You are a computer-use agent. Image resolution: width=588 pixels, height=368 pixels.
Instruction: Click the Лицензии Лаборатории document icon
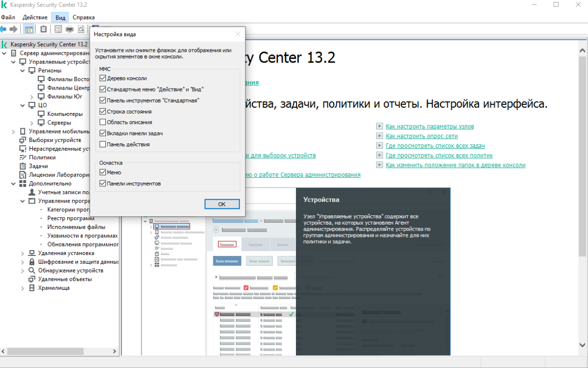[x=23, y=175]
